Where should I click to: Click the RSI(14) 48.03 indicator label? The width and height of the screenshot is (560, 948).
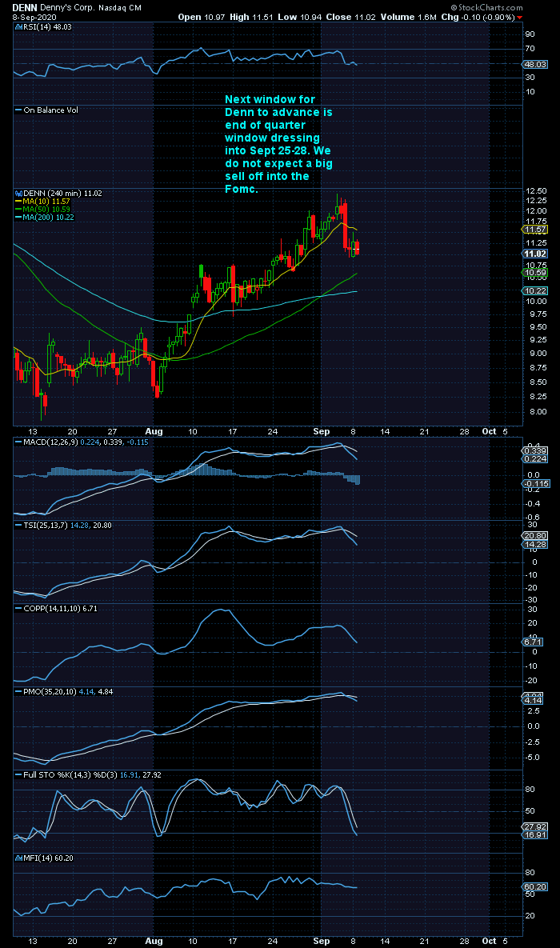point(43,26)
